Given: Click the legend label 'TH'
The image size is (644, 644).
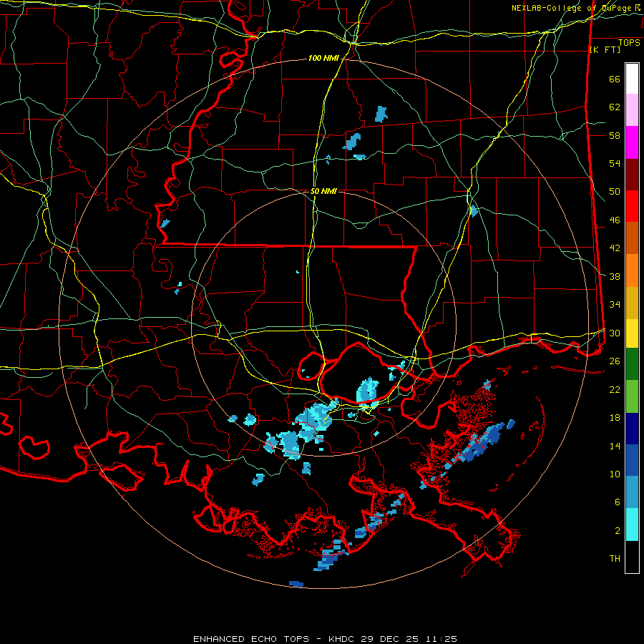Looking at the screenshot, I should [x=615, y=558].
